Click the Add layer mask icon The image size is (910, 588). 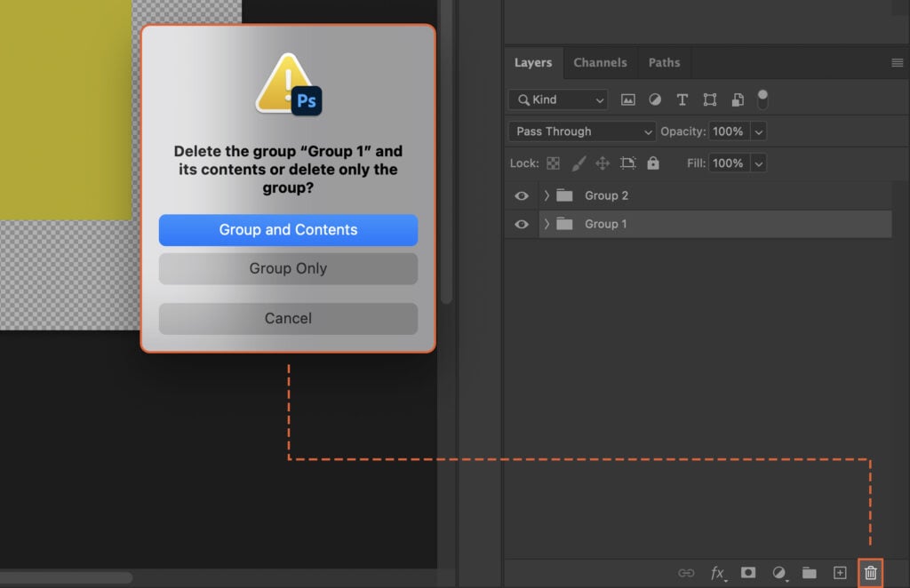pyautogui.click(x=747, y=573)
